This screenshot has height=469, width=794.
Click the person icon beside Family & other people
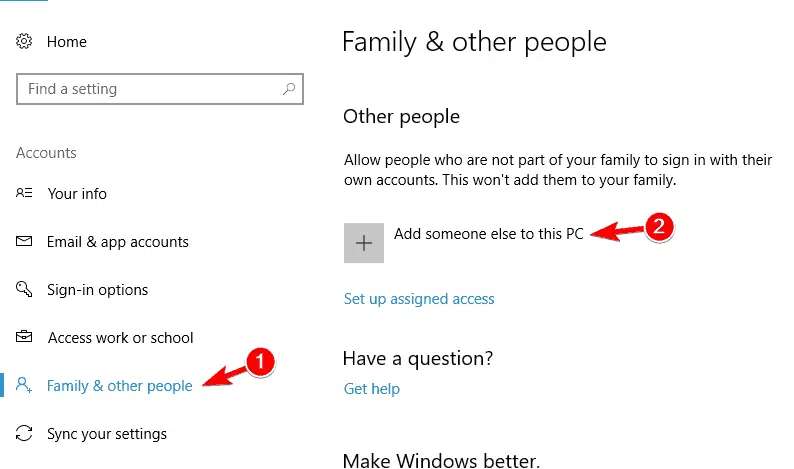(x=24, y=385)
